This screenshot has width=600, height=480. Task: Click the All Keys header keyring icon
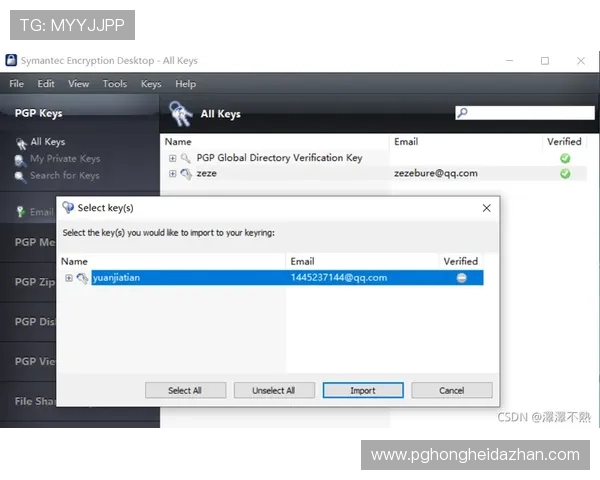coord(180,113)
